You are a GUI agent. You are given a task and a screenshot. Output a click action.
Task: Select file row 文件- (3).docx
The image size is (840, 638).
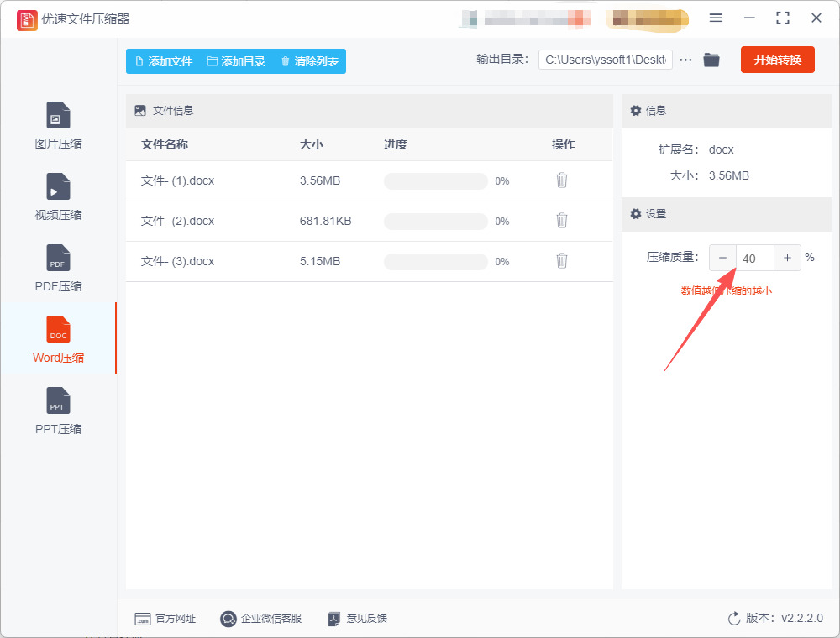[369, 261]
